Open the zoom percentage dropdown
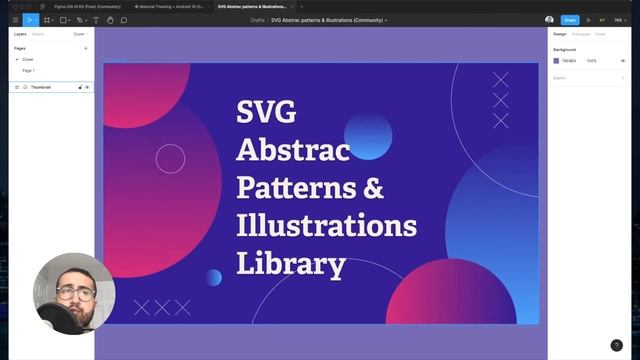640x360 pixels. coord(620,20)
